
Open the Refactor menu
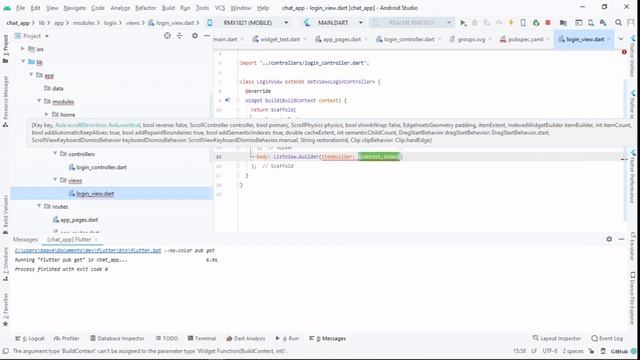pyautogui.click(x=146, y=8)
